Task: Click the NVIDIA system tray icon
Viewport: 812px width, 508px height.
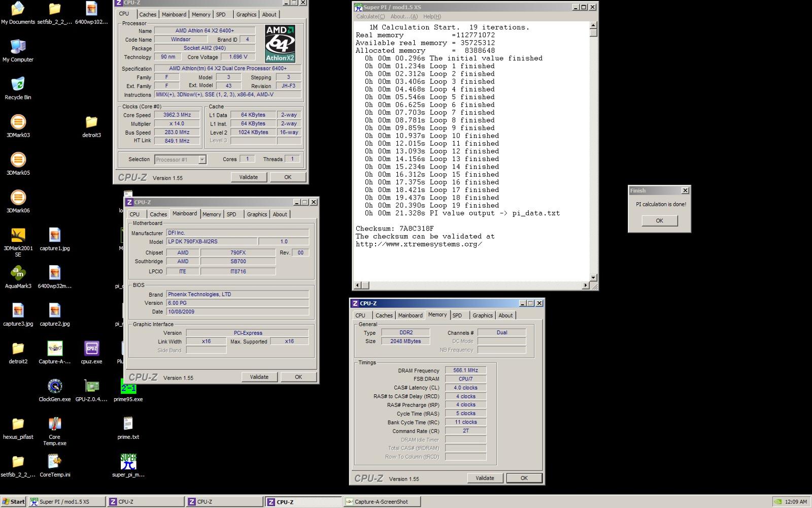Action: point(778,501)
